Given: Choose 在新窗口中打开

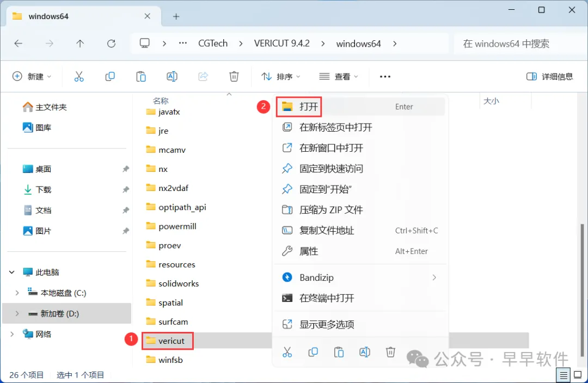Looking at the screenshot, I should coord(360,148).
